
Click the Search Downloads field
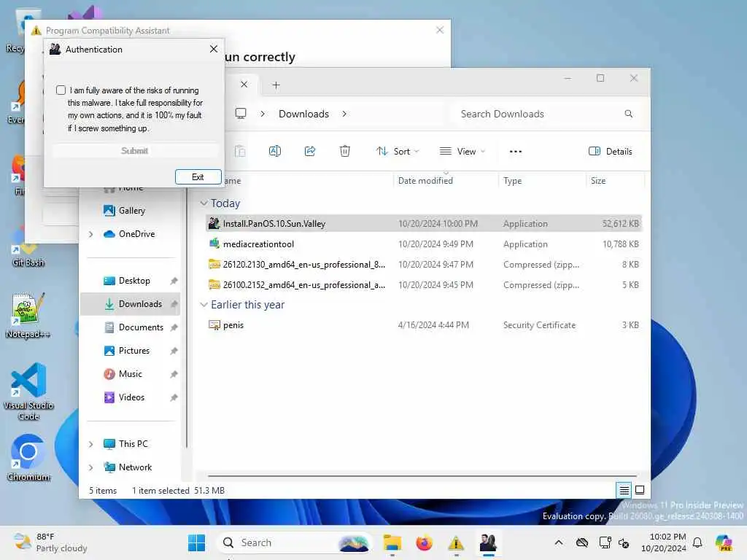tap(546, 114)
